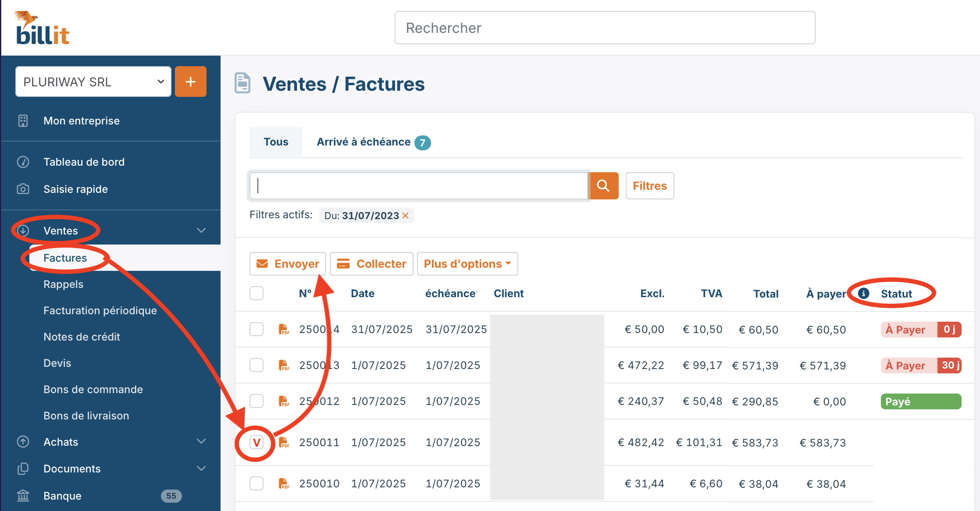The image size is (980, 511).
Task: Tick checkbox for invoice 250010
Action: point(257,483)
